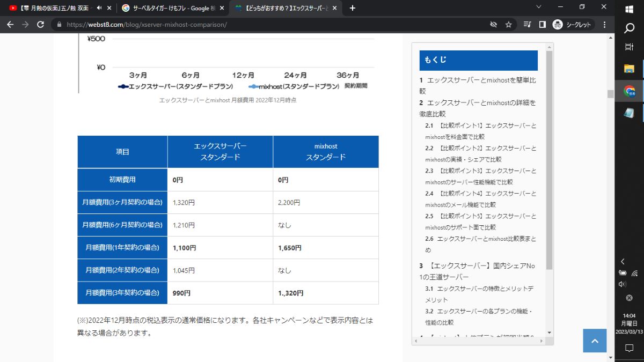
Task: Open the media control icon in toolbar
Action: click(x=528, y=25)
